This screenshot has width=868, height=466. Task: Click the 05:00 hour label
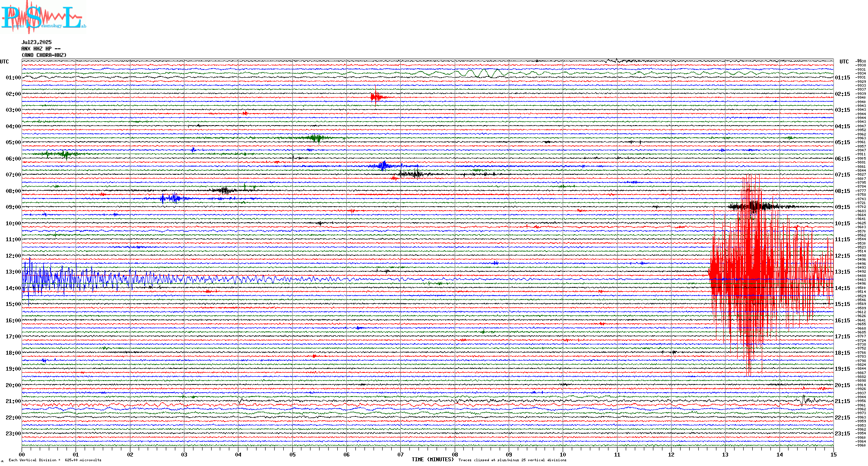click(13, 142)
